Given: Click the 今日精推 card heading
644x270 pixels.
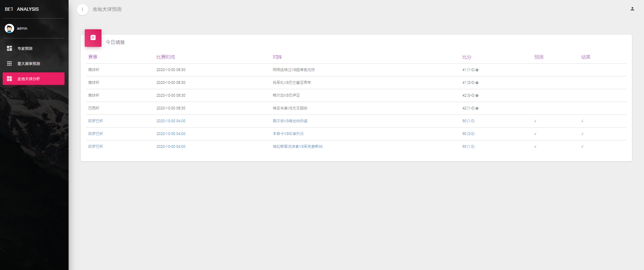Looking at the screenshot, I should click(x=115, y=42).
